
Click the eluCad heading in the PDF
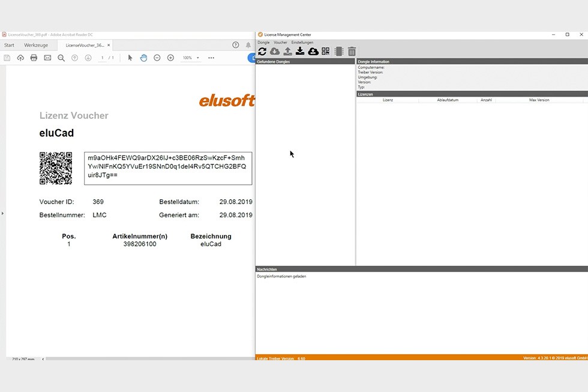click(56, 133)
